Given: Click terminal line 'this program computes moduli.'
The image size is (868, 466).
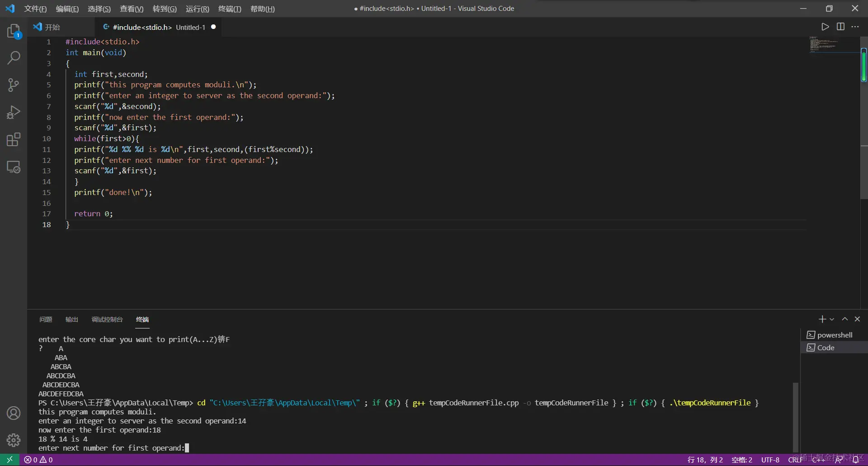Looking at the screenshot, I should coord(97,412).
